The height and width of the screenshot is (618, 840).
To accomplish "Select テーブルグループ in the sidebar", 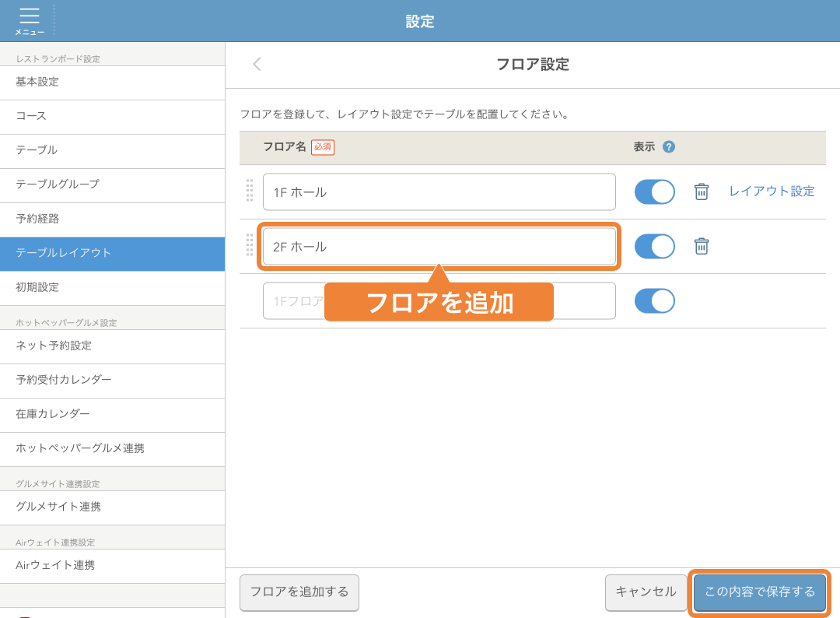I will (113, 185).
